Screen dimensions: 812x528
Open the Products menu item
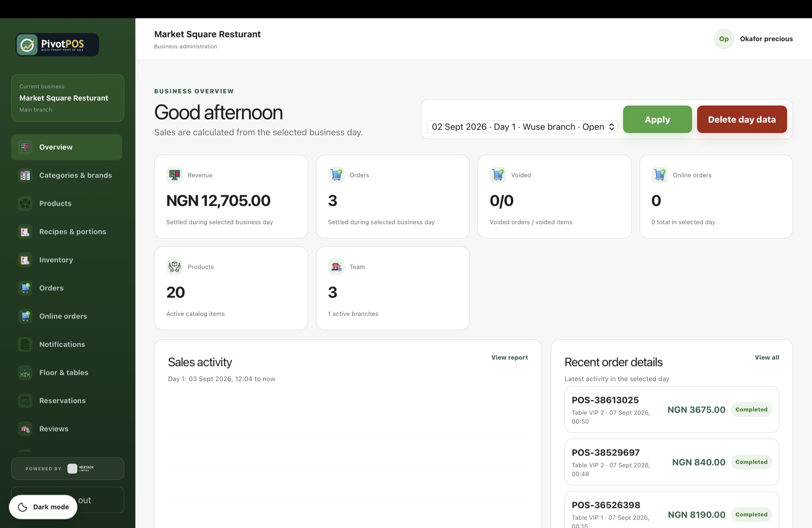(x=66, y=203)
